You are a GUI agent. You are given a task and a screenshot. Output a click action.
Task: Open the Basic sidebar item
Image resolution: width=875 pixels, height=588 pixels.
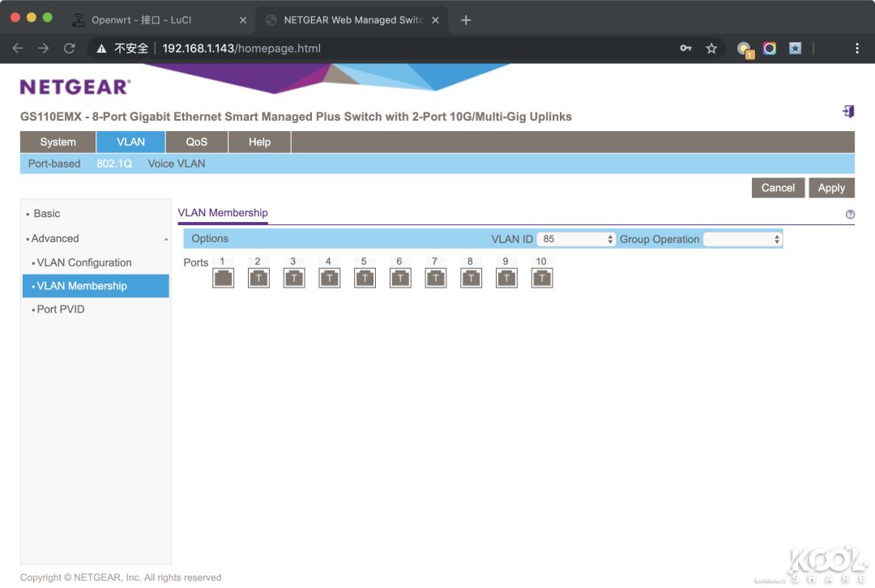coord(46,213)
